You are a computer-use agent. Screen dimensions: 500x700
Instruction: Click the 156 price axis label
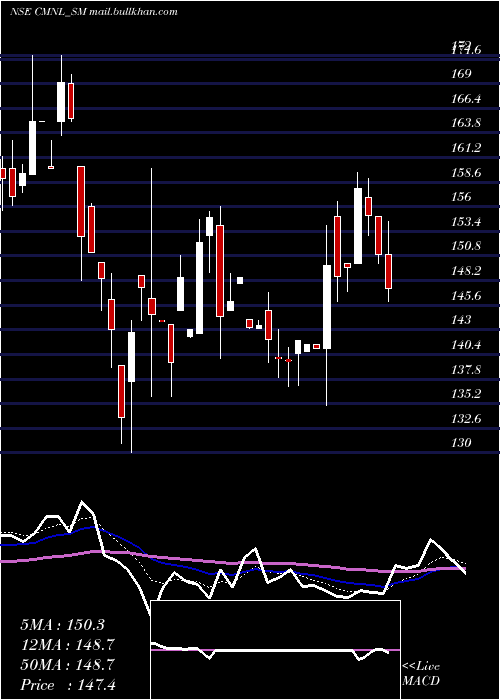461,197
